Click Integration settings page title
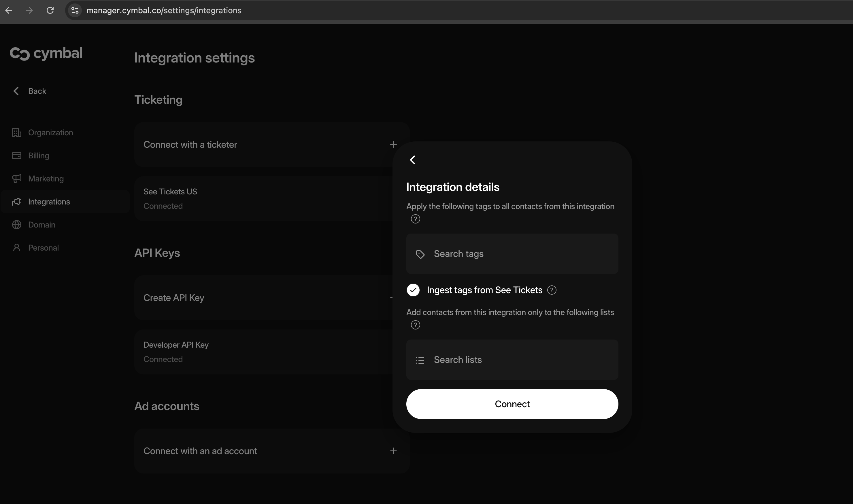 coord(195,58)
